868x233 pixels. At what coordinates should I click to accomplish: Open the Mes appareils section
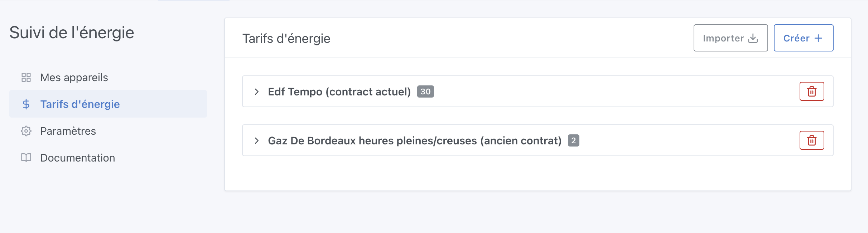(x=74, y=77)
